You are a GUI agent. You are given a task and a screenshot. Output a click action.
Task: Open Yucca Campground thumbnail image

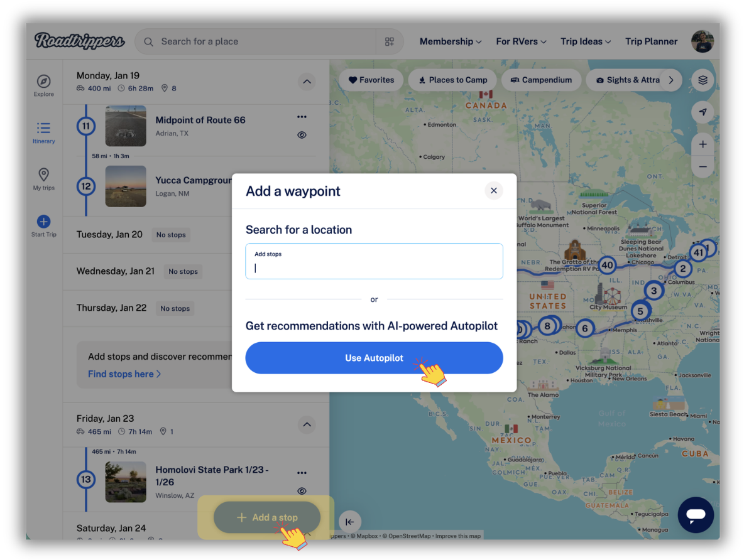click(126, 186)
